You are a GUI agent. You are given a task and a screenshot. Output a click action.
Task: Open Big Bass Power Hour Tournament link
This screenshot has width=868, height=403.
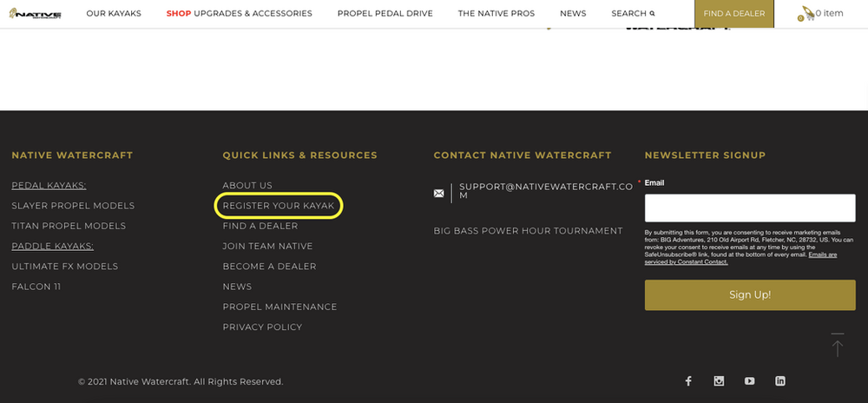[528, 231]
